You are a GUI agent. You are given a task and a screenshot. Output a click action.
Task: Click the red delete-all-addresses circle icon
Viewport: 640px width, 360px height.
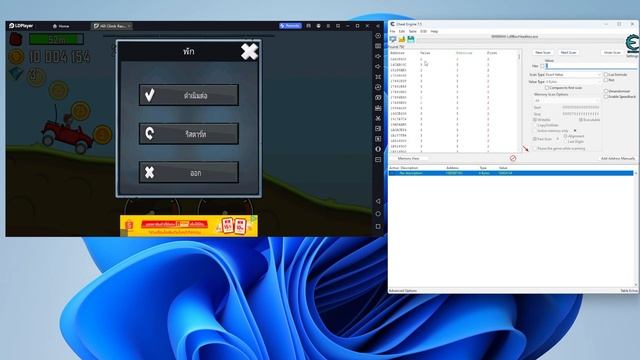point(513,158)
